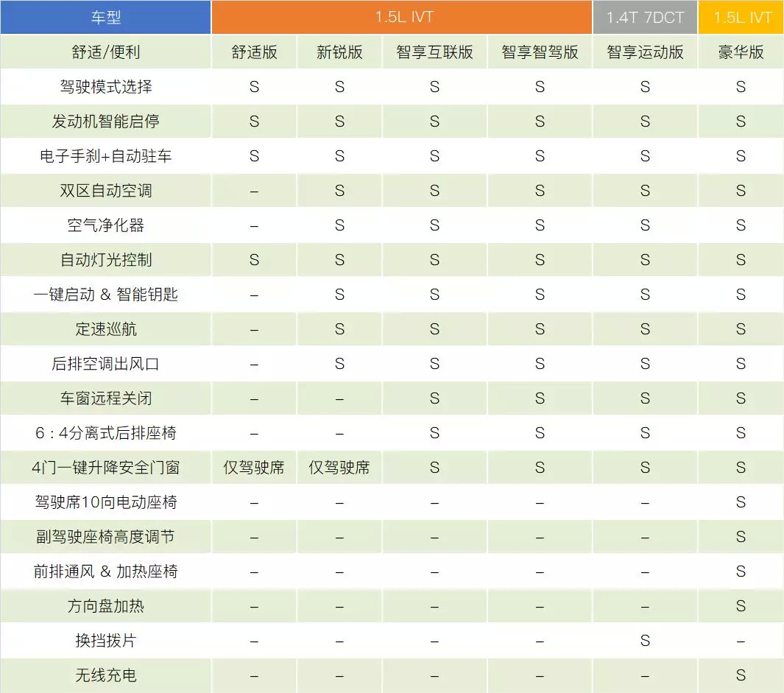Image resolution: width=784 pixels, height=693 pixels.
Task: Select the orange 1.5L IVT header
Action: tap(402, 17)
